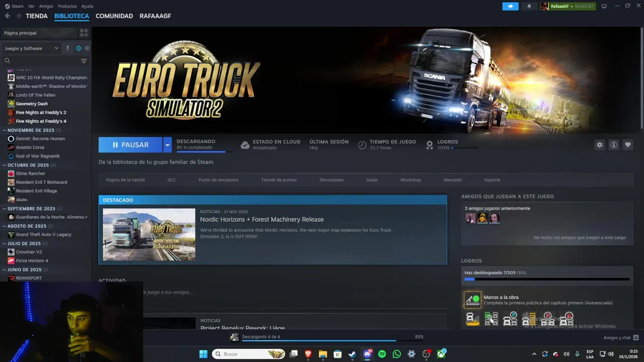Open the DLC tab
This screenshot has height=362, width=644.
(172, 179)
